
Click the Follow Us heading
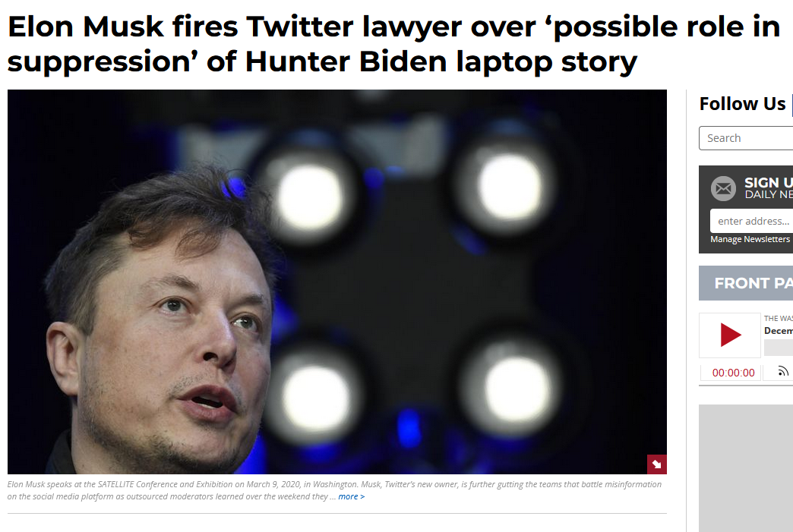(x=742, y=103)
